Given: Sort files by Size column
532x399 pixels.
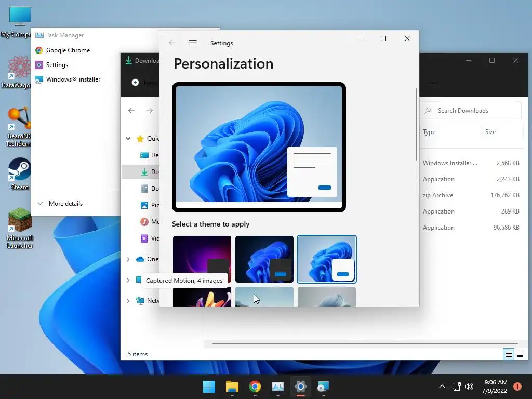Looking at the screenshot, I should coord(490,132).
